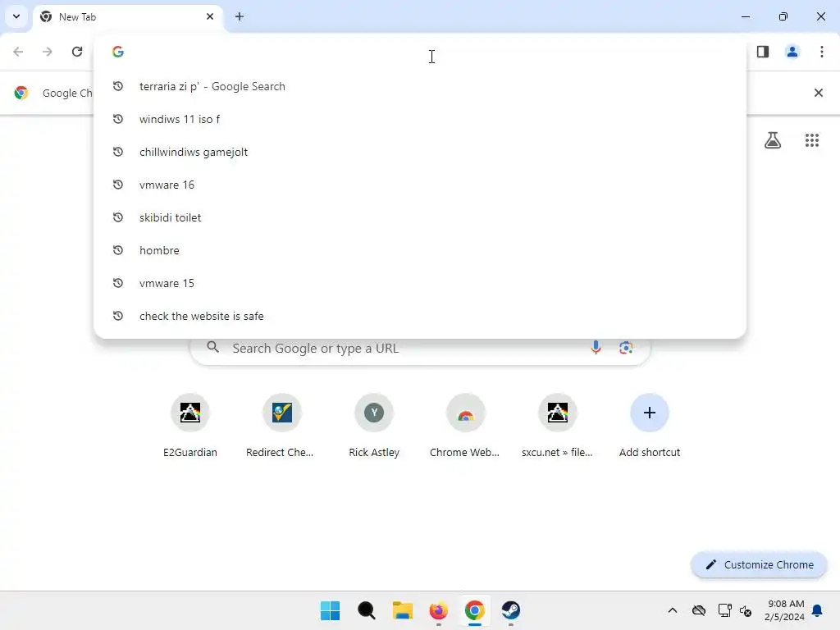840x630 pixels.
Task: Open the tab search dropdown arrow
Action: pyautogui.click(x=16, y=16)
